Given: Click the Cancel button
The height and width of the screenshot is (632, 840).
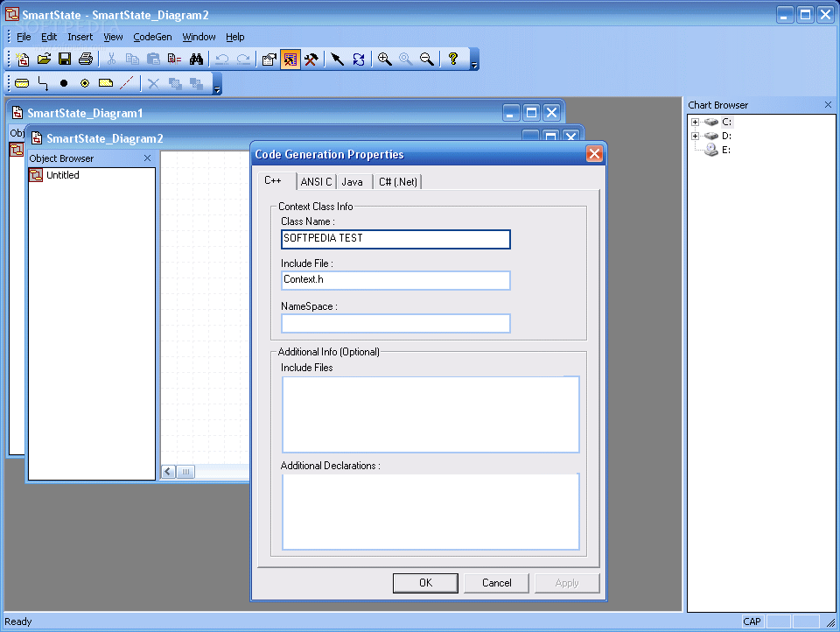Looking at the screenshot, I should tap(497, 583).
